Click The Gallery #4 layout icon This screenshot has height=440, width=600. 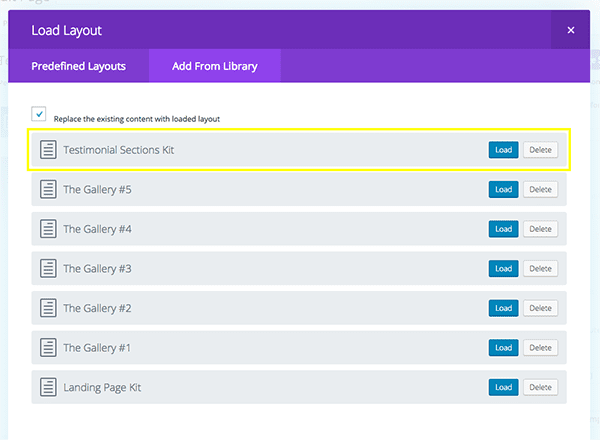pos(47,229)
